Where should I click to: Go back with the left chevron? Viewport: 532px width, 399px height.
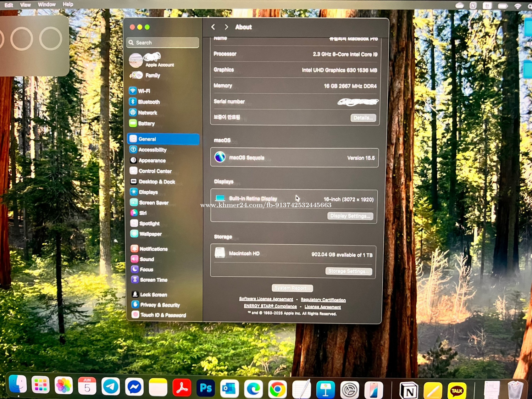click(213, 27)
